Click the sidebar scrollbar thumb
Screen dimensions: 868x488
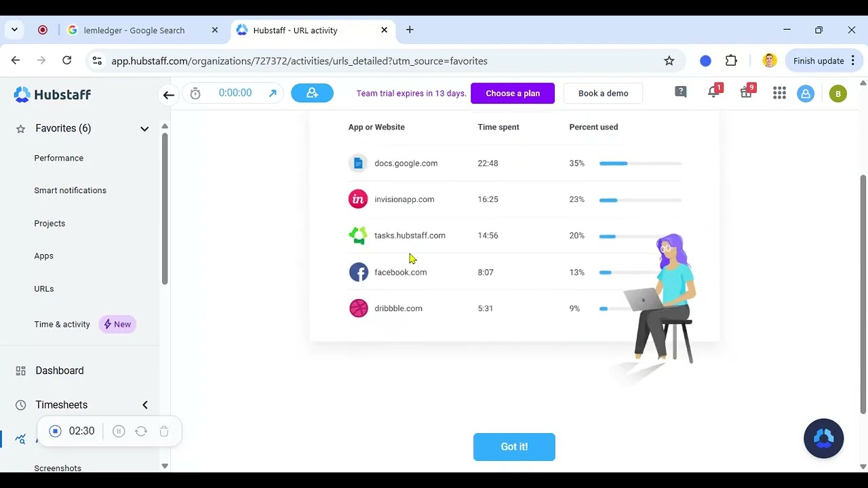(164, 209)
